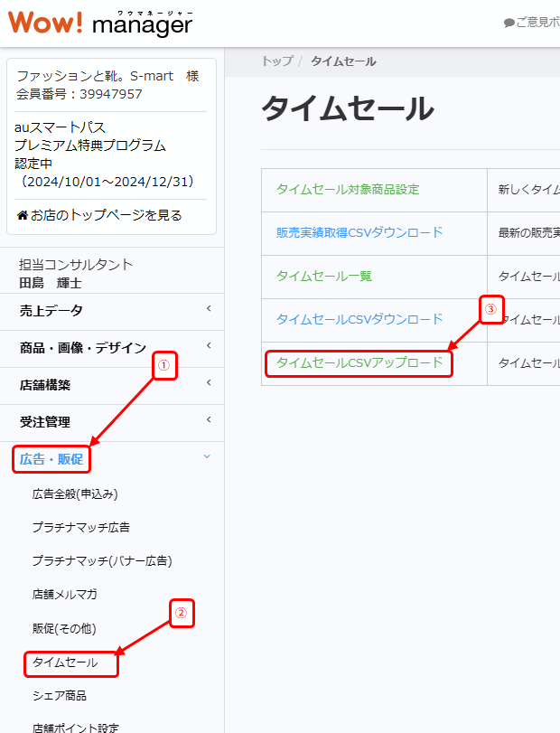Click the home icon beside お店のトップページを見る
560x733 pixels.
23,215
